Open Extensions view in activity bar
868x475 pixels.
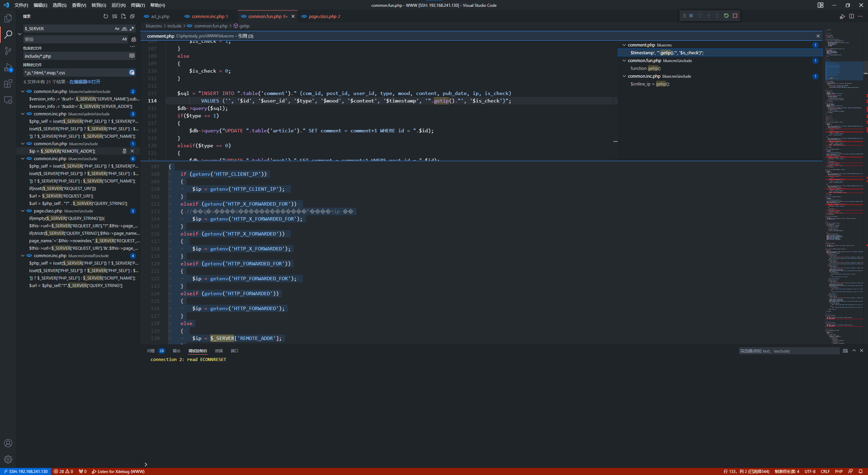coord(8,83)
